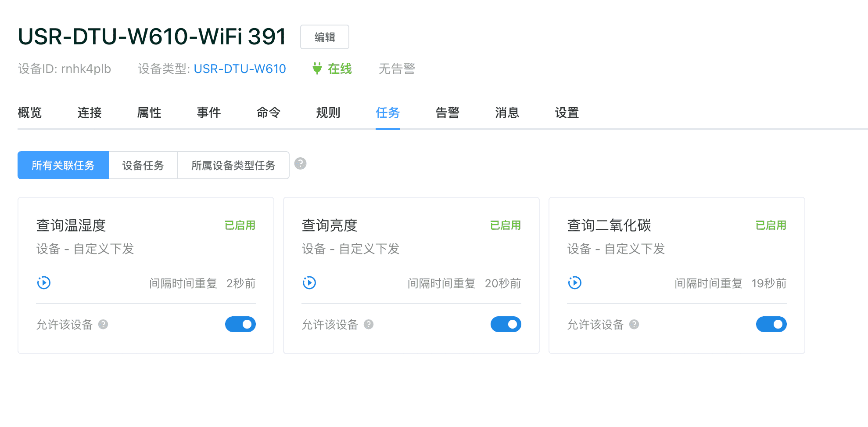Click help icon next to 允许该设备 in 查询亮度
The height and width of the screenshot is (427, 868).
click(x=369, y=324)
